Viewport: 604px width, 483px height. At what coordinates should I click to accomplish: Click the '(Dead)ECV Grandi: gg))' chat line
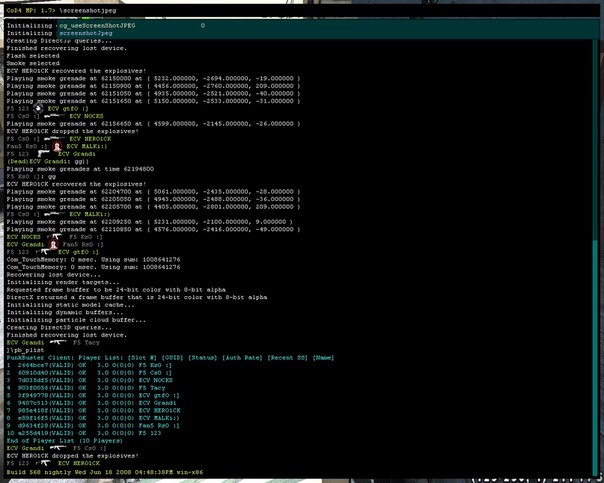point(48,161)
